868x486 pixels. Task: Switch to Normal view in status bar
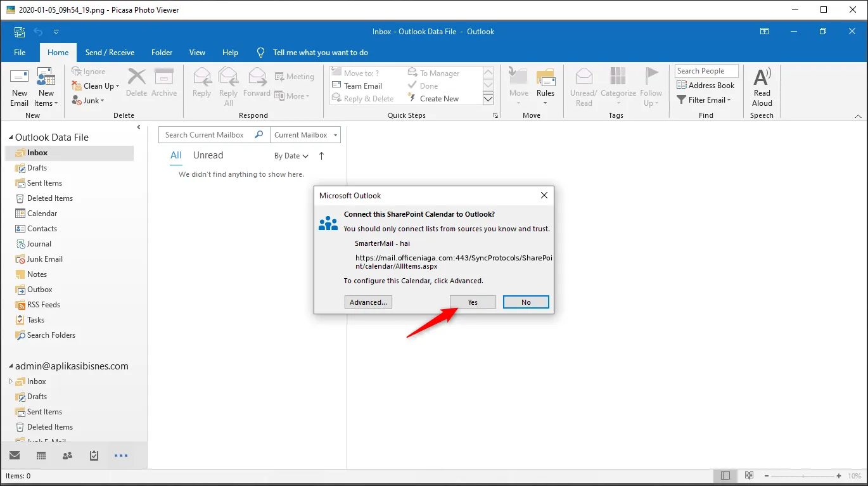[725, 476]
